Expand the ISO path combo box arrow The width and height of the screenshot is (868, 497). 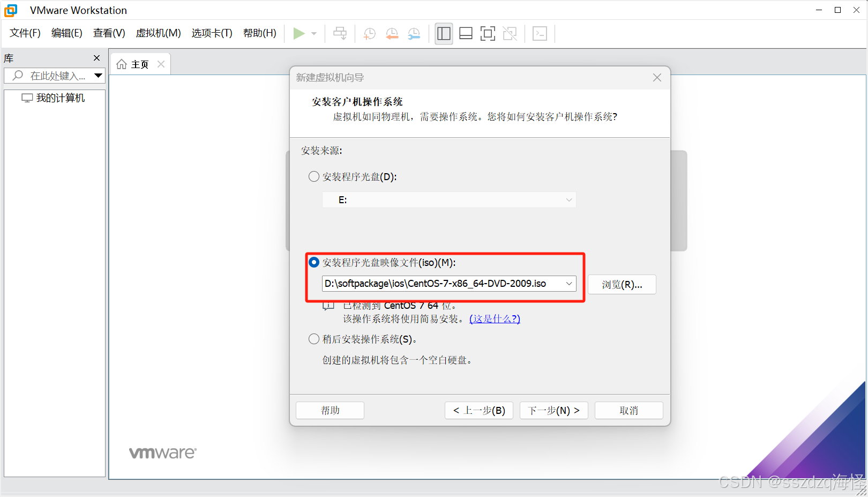click(569, 284)
